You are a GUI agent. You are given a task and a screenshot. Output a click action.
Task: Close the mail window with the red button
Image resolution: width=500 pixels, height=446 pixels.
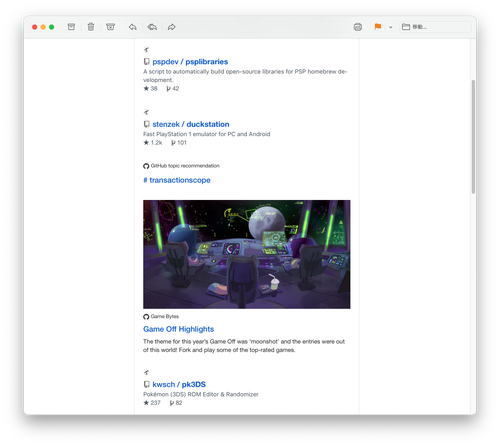click(34, 27)
